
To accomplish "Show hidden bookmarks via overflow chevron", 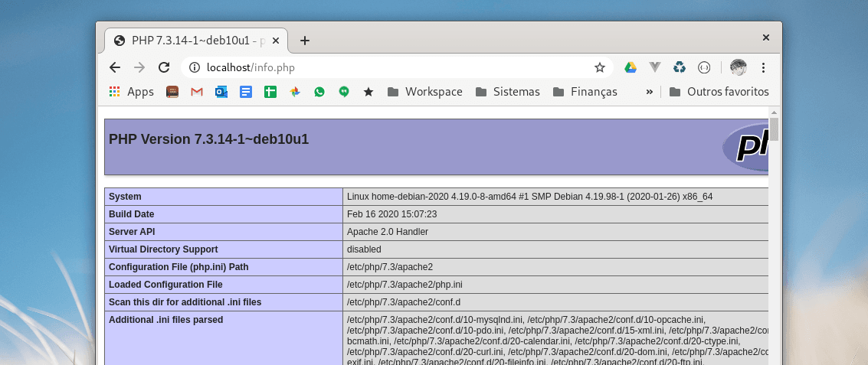I will 650,92.
